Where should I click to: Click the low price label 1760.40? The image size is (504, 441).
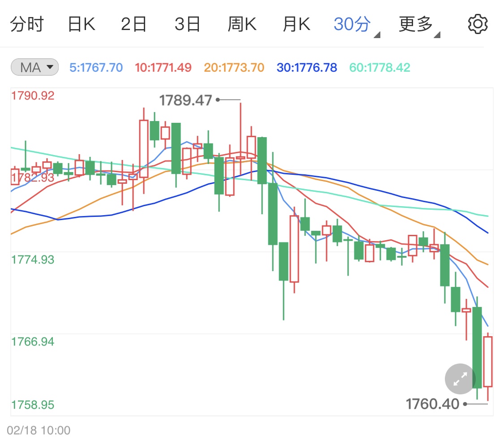[x=432, y=404]
